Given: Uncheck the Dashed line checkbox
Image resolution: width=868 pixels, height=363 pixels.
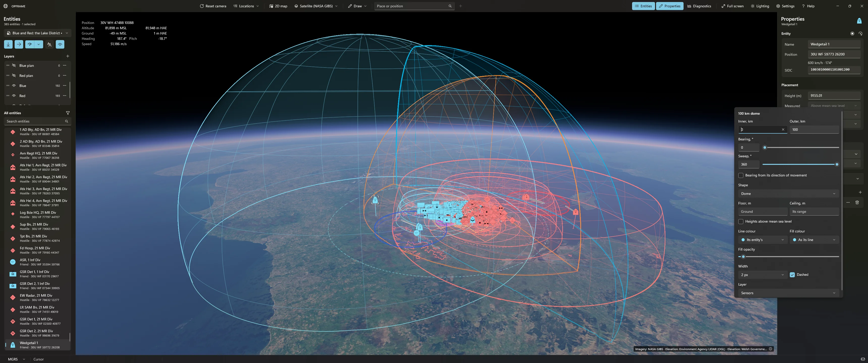Looking at the screenshot, I should [792, 275].
